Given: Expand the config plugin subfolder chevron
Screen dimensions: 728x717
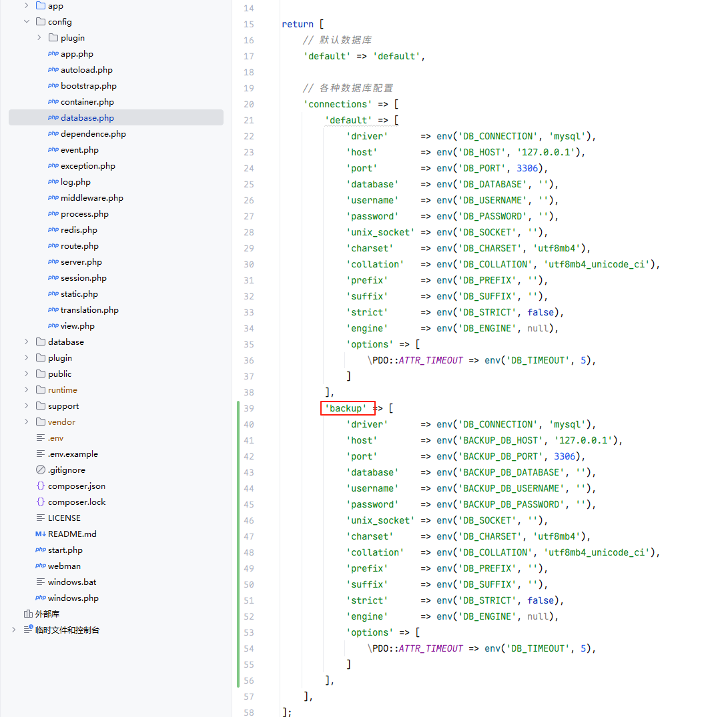Looking at the screenshot, I should tap(39, 37).
